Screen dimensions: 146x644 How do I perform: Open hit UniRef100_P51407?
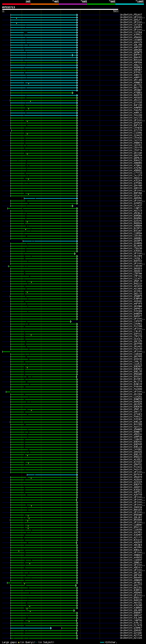(x=131, y=15)
